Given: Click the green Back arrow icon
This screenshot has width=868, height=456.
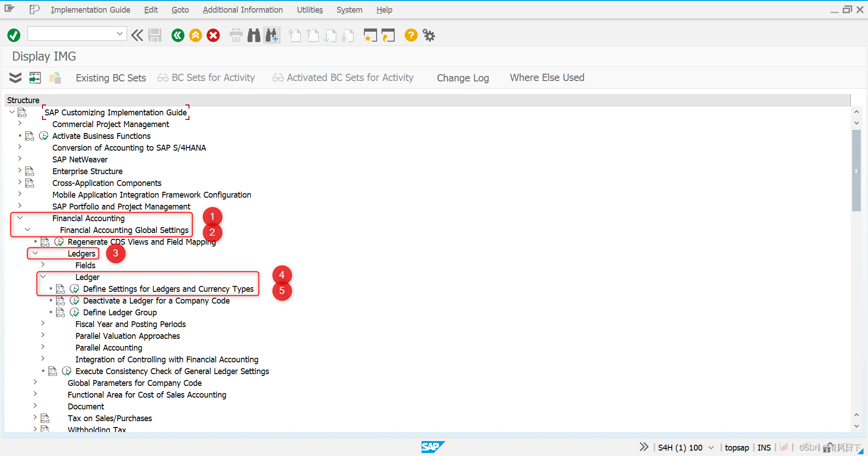Looking at the screenshot, I should 178,35.
